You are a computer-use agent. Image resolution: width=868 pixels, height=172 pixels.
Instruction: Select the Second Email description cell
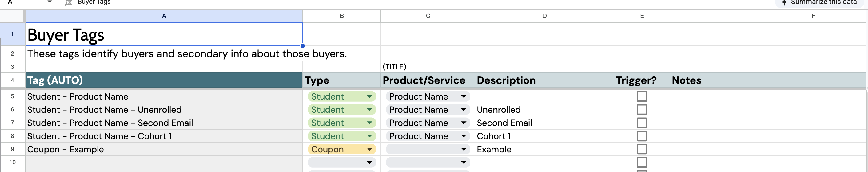tap(544, 123)
